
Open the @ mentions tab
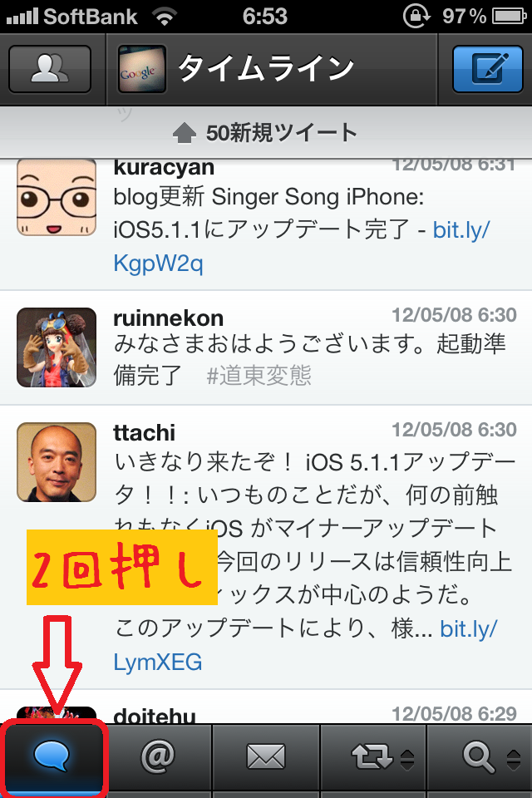[x=158, y=756]
